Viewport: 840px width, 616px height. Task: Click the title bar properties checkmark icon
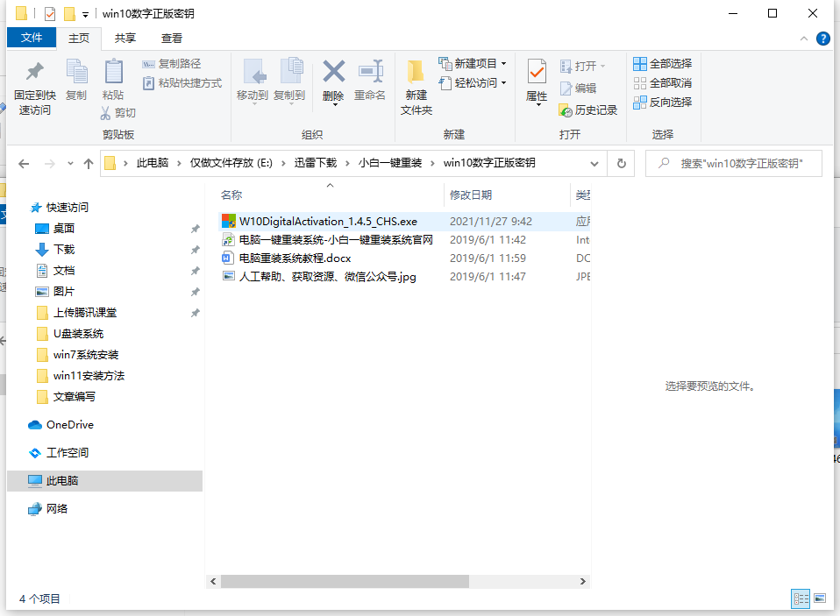tap(50, 13)
